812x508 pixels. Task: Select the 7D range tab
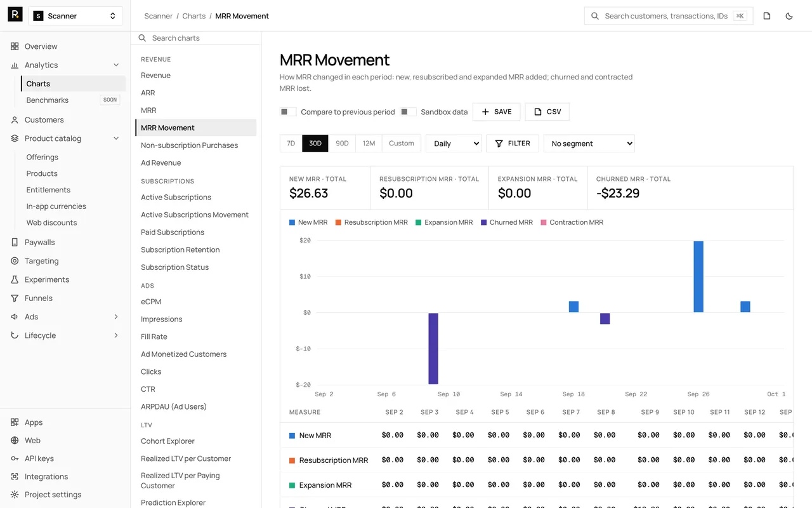click(x=291, y=144)
